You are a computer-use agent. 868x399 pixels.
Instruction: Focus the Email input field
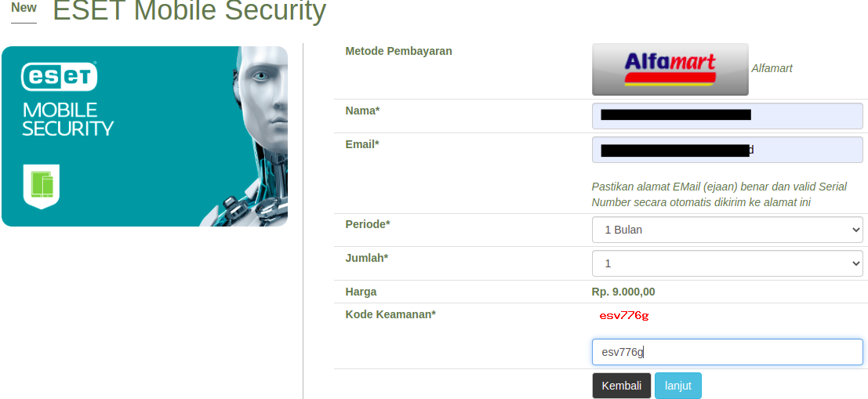click(727, 150)
